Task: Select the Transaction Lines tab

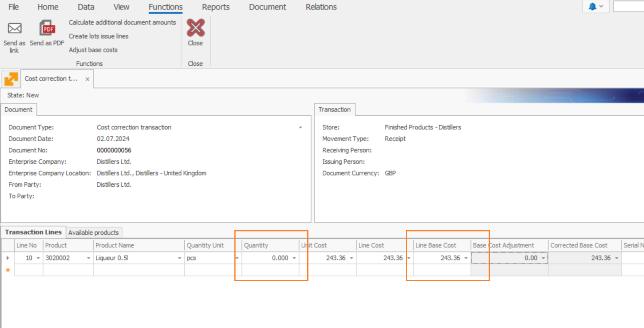Action: pos(33,232)
